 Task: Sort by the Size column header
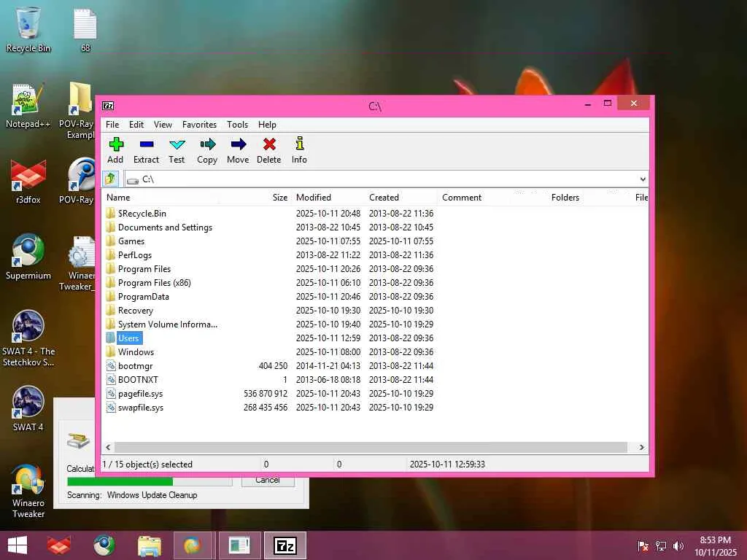pos(279,197)
